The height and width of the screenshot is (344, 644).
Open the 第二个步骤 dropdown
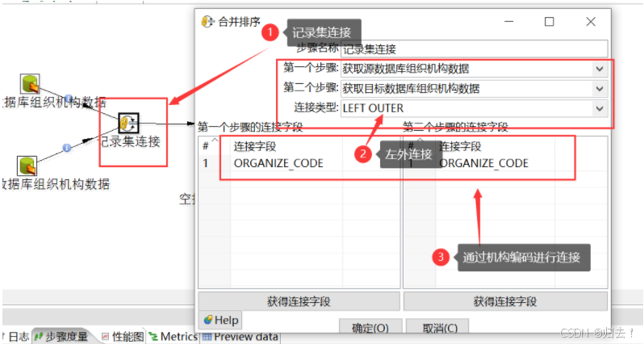click(x=600, y=88)
